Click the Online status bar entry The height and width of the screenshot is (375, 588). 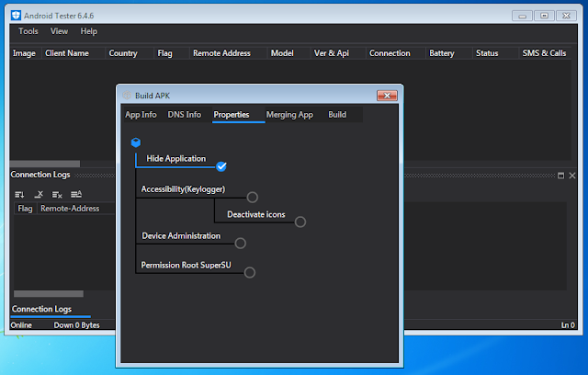tap(21, 325)
